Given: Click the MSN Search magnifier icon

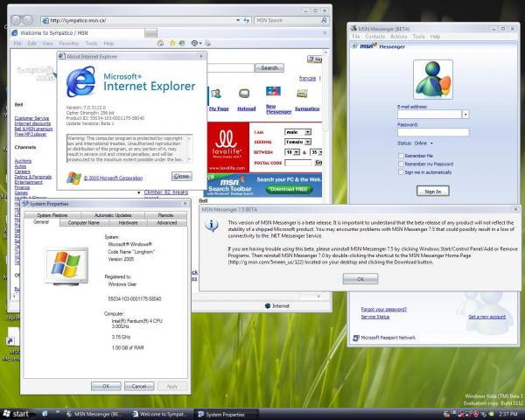Looking at the screenshot, I should (324, 20).
